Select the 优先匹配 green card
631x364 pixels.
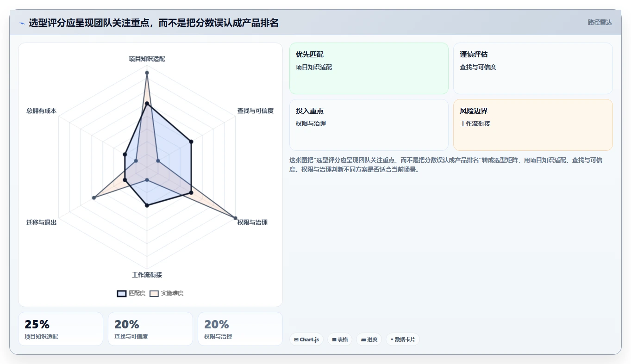tap(369, 68)
